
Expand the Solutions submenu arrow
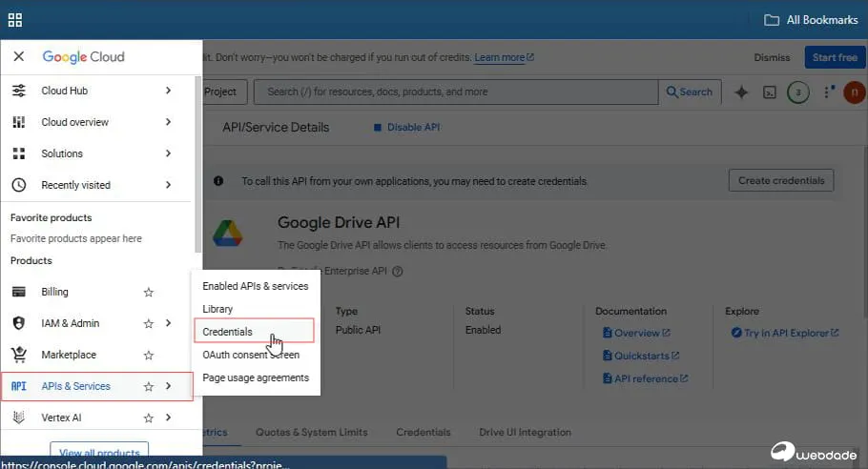[168, 153]
